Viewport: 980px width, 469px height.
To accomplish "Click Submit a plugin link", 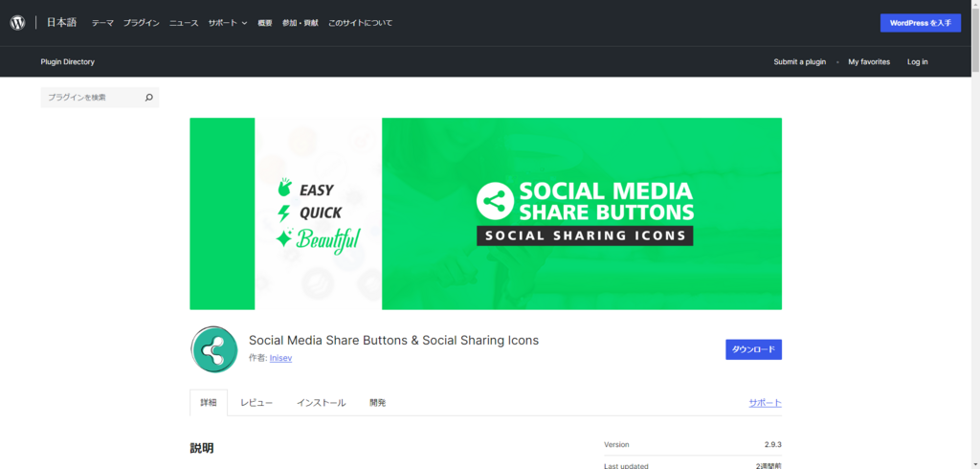I will (x=799, y=62).
